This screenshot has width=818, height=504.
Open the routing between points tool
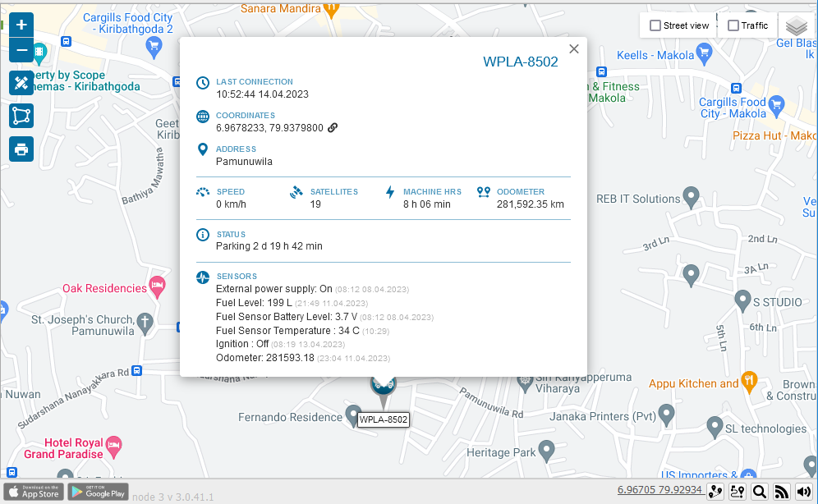click(x=716, y=491)
